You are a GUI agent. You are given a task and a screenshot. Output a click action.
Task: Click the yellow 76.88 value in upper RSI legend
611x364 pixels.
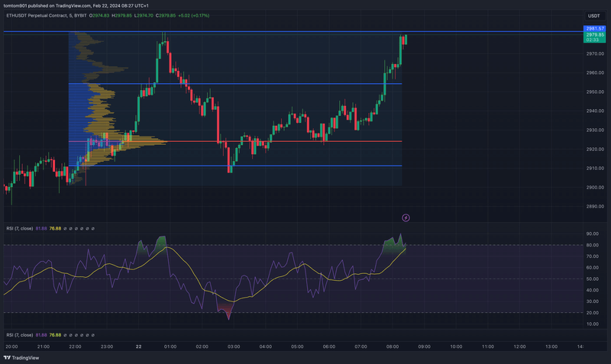pos(55,228)
